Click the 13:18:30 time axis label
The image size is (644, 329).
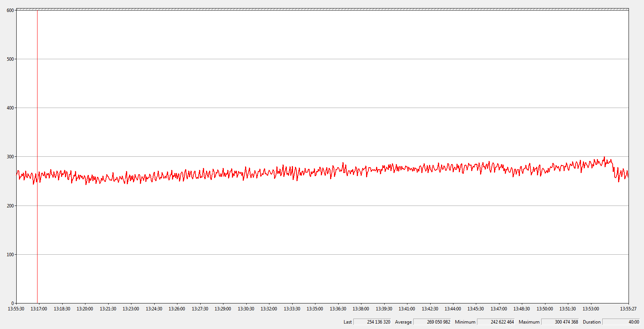pos(62,309)
